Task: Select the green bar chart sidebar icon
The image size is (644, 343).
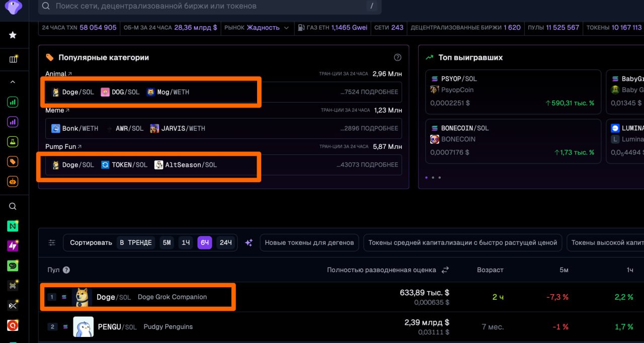Action: (13, 102)
